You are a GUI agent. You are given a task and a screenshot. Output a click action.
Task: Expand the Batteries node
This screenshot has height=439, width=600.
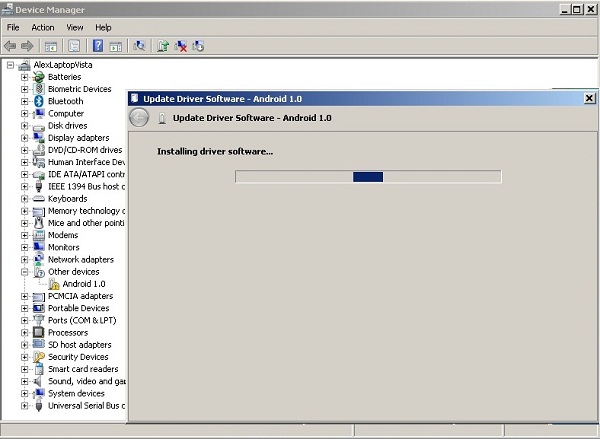point(25,77)
